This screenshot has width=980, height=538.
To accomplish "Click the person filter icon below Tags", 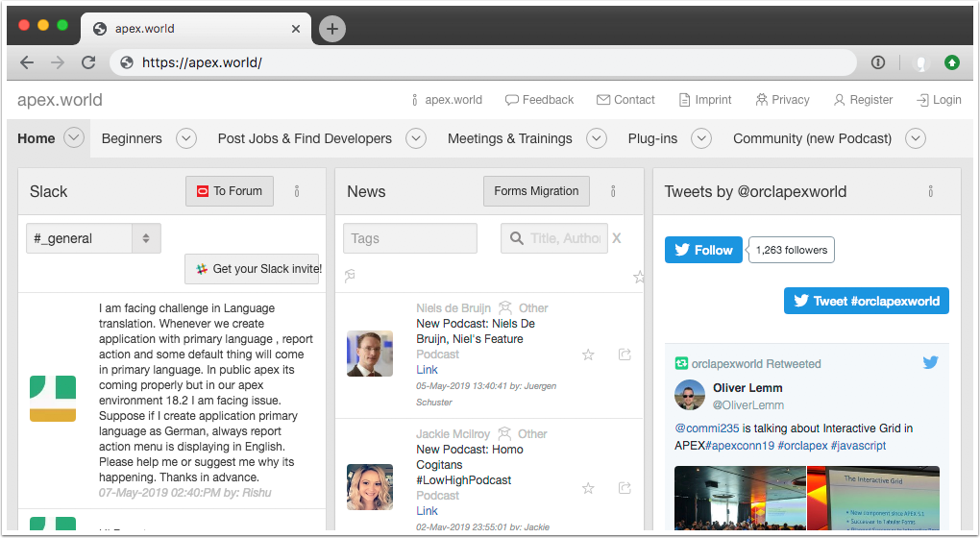I will 350,276.
